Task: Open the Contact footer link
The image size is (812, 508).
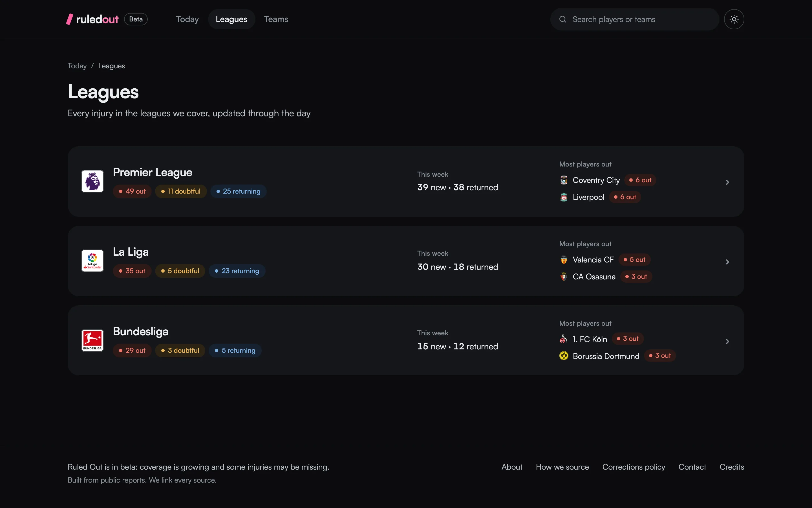Action: click(692, 467)
